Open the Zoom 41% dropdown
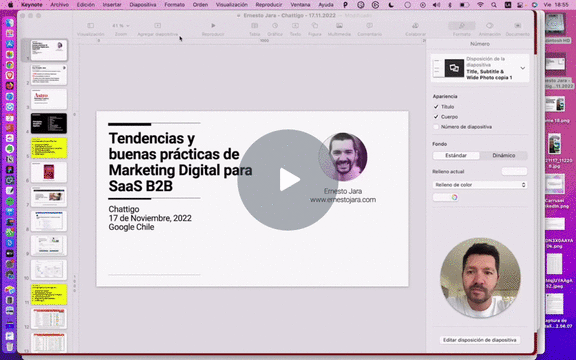Image resolution: width=576 pixels, height=360 pixels. [121, 26]
